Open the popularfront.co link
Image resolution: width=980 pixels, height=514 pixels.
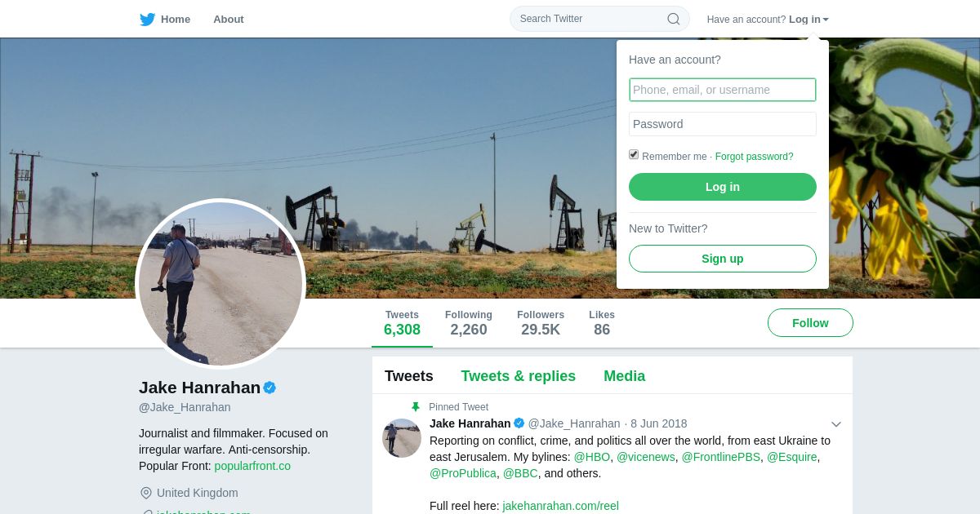click(x=252, y=466)
